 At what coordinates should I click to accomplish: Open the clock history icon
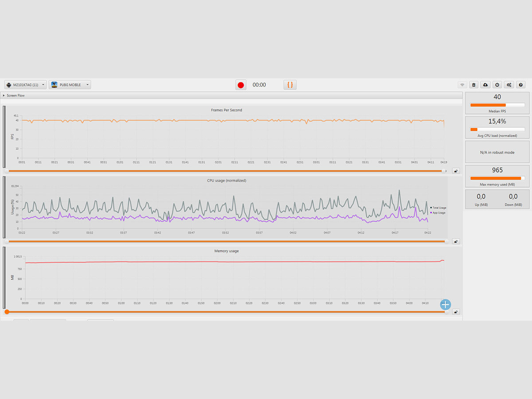497,85
